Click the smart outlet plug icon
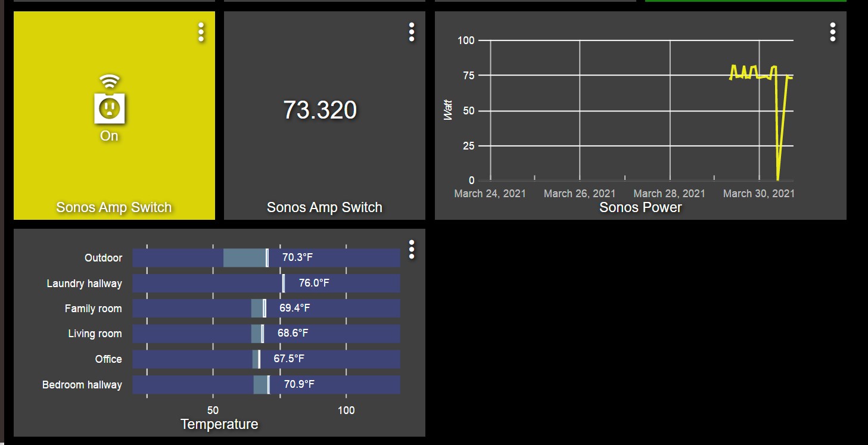Screen dimensions: 868x445 [x=109, y=107]
